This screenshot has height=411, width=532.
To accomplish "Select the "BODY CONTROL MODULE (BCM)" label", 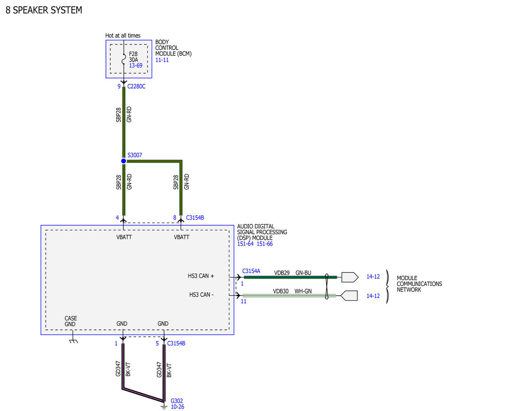I will 173,48.
